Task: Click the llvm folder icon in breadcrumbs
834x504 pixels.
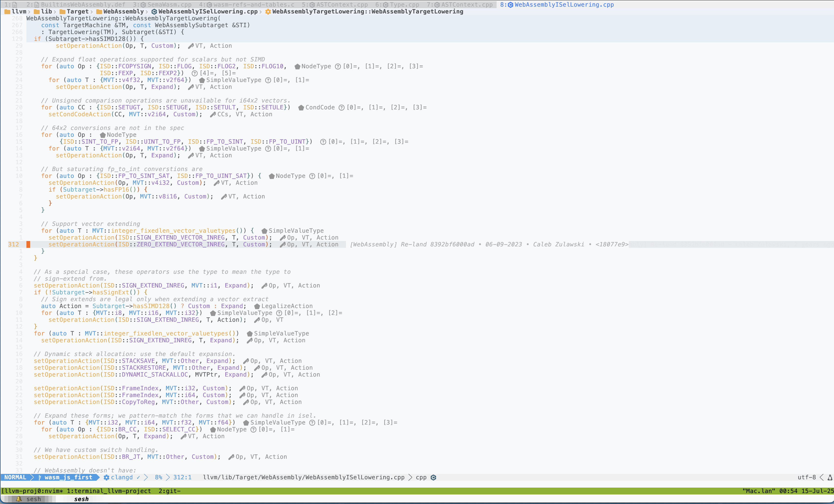Action: point(7,11)
